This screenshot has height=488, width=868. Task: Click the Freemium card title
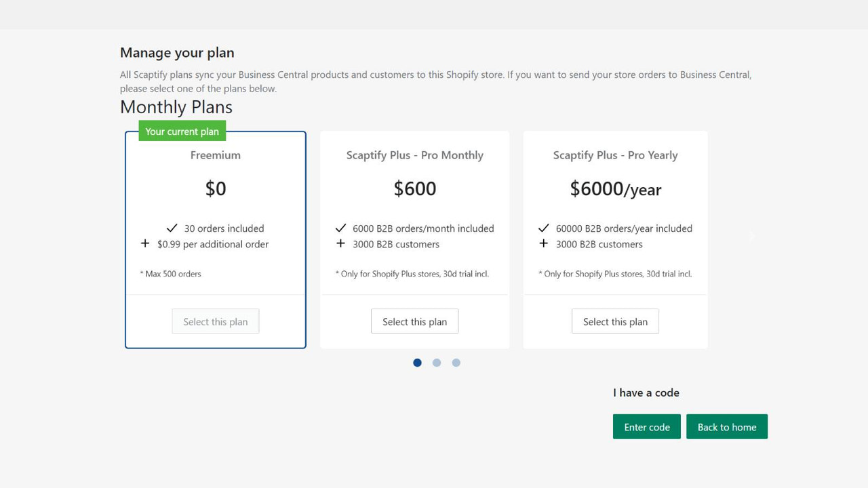pos(216,155)
